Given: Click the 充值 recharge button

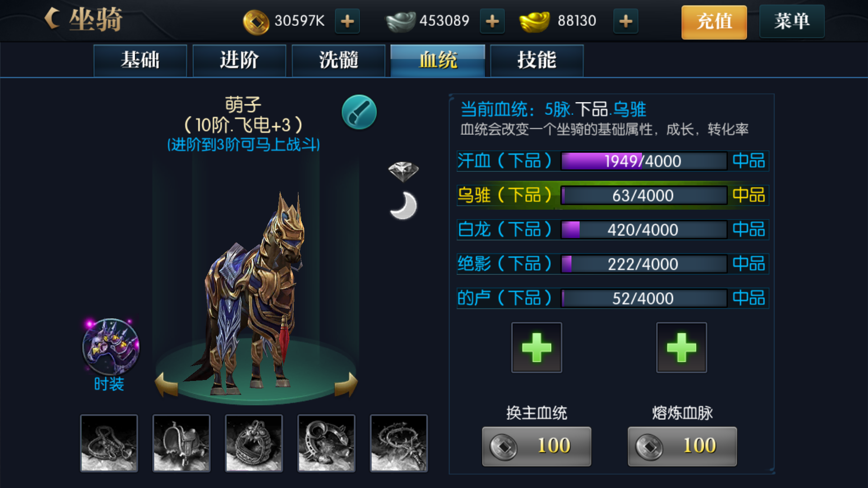Looking at the screenshot, I should point(714,22).
